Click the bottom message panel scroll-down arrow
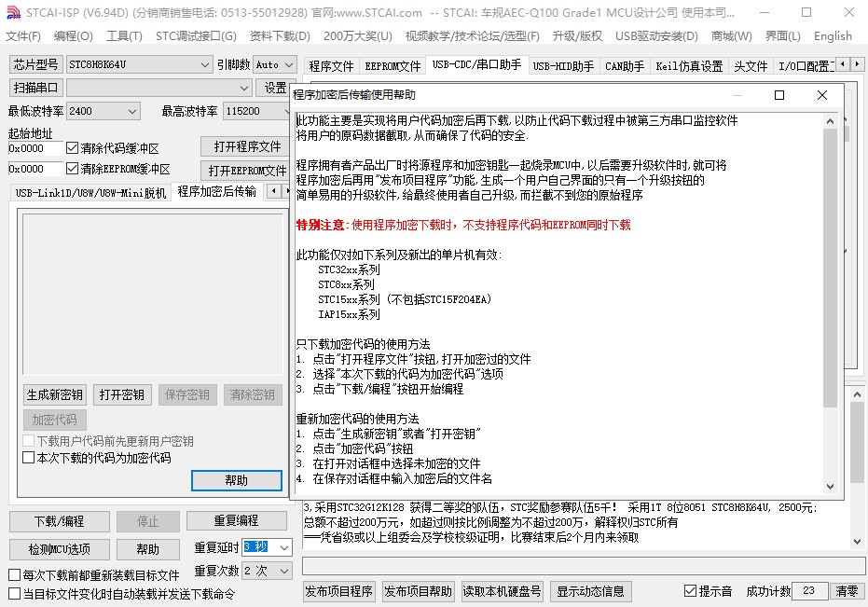868x607 pixels. pos(857,541)
